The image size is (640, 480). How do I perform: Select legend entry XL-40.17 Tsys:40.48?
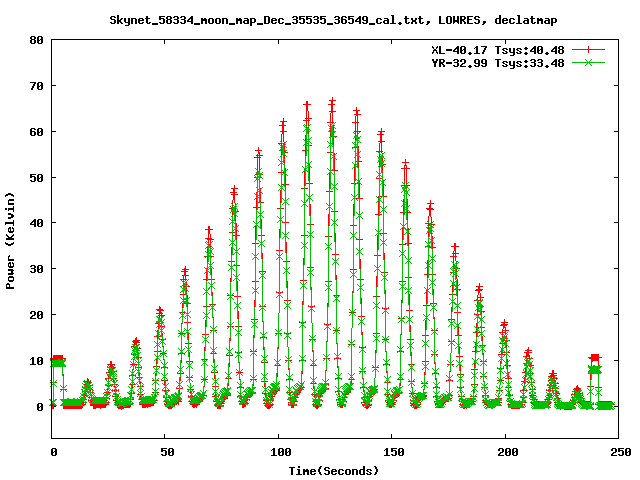pos(498,50)
